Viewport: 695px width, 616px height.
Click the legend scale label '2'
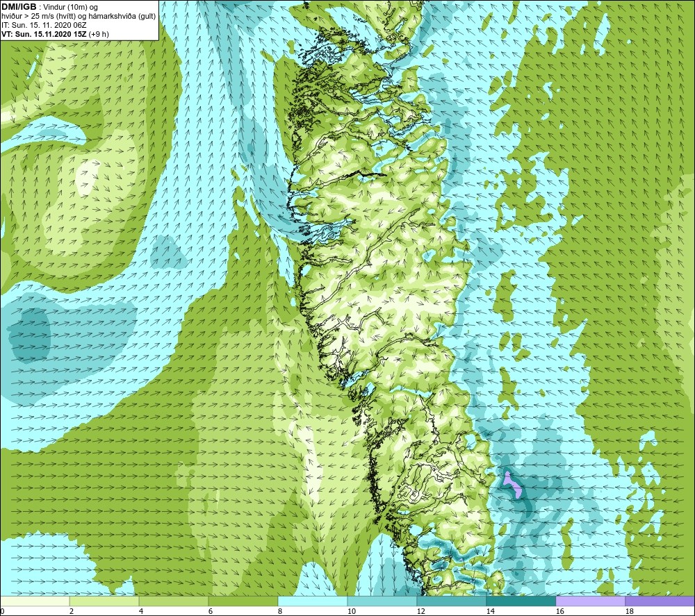[72, 612]
